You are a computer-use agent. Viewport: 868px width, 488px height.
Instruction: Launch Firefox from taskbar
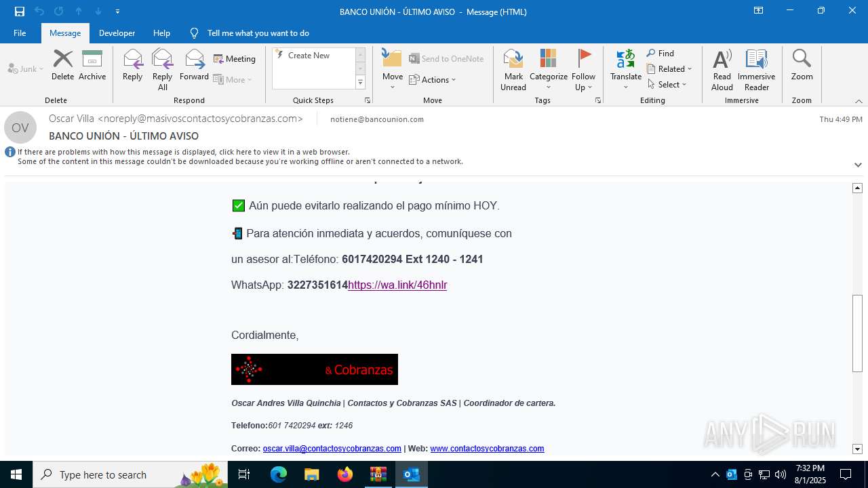(344, 474)
